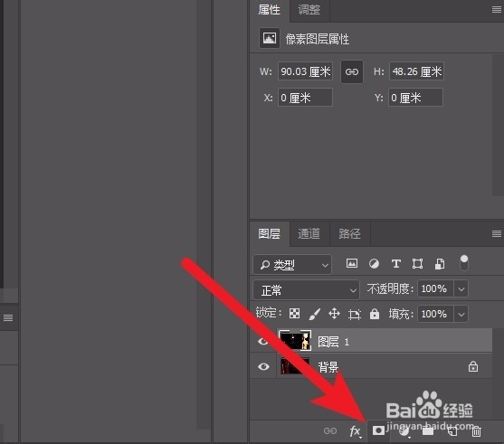
Task: Open the left panel menu icon
Action: pyautogui.click(x=8, y=317)
